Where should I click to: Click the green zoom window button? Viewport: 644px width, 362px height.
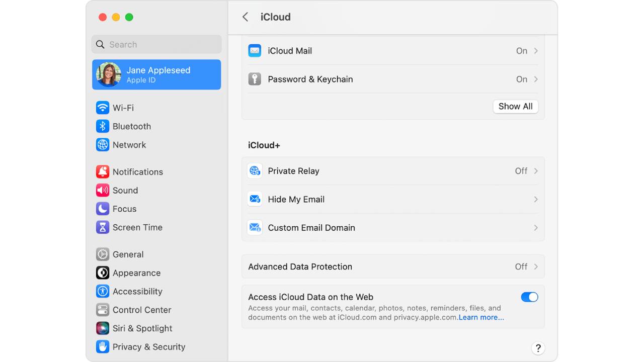(129, 17)
